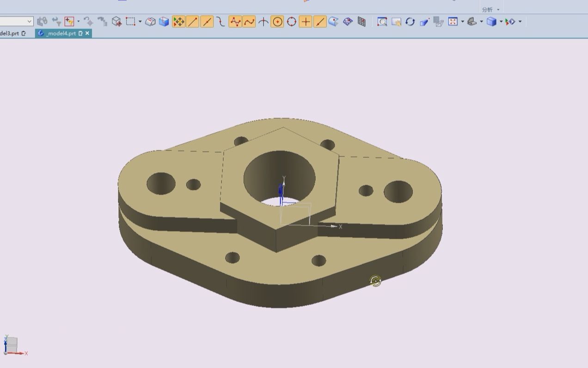The height and width of the screenshot is (368, 588).
Task: Toggle the snap to midpoint option
Action: tap(207, 22)
